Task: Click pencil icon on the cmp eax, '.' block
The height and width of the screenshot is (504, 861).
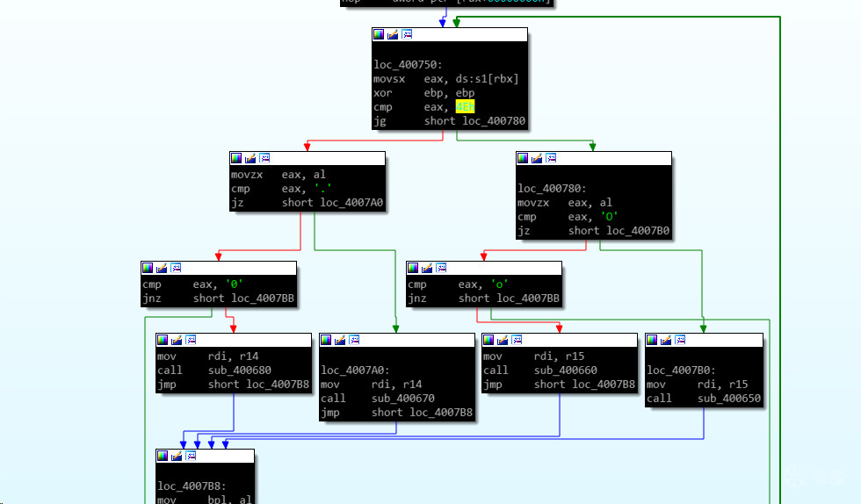Action: (250, 158)
